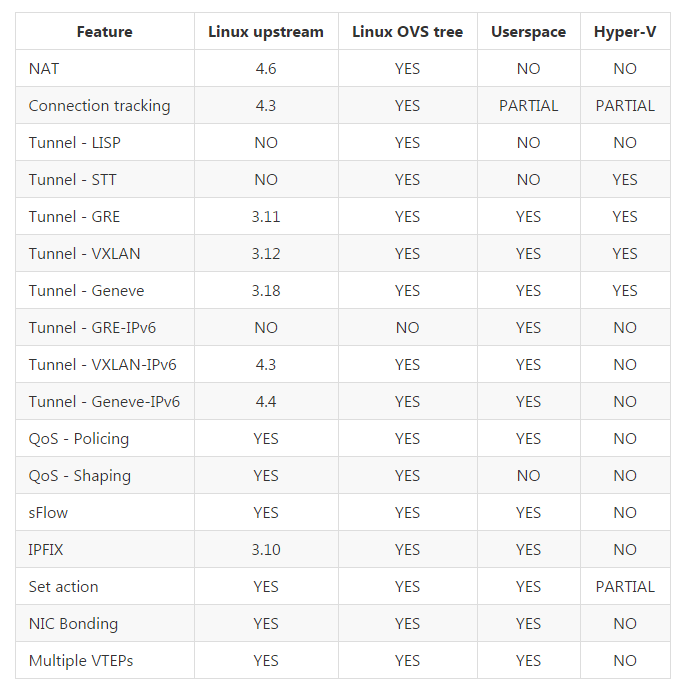699x689 pixels.
Task: Click the 4.4 value for Geneve-IPv6
Action: [266, 402]
